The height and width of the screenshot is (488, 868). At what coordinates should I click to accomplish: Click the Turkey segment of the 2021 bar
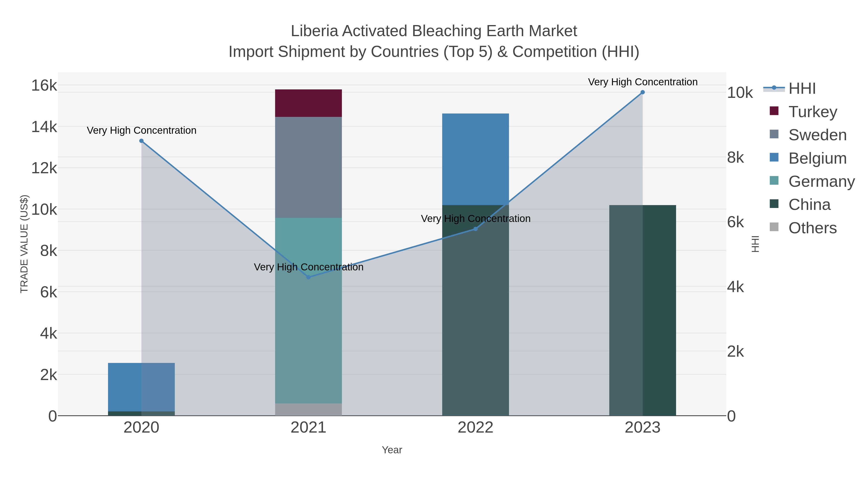pyautogui.click(x=308, y=103)
